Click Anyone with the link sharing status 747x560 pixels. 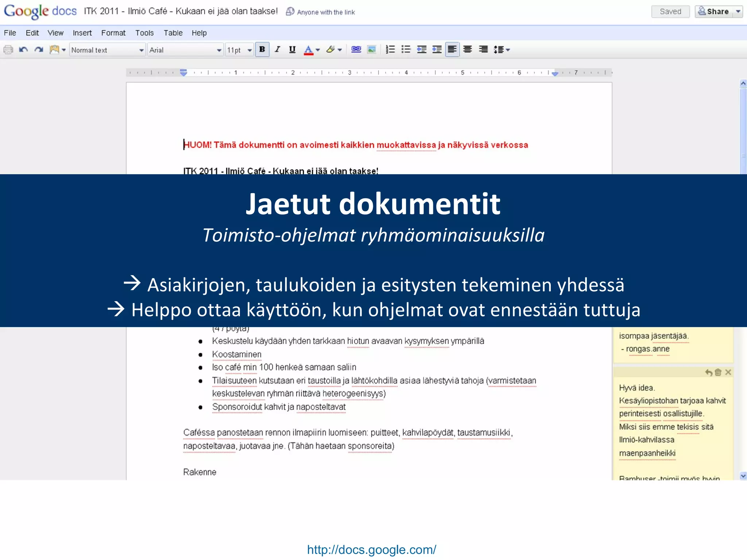pos(320,12)
